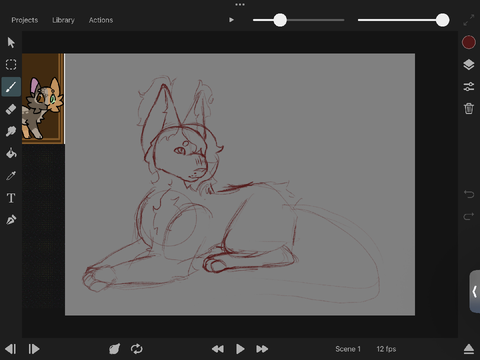480x360 pixels.
Task: Adjust the brush opacity slider handle
Action: click(x=442, y=20)
